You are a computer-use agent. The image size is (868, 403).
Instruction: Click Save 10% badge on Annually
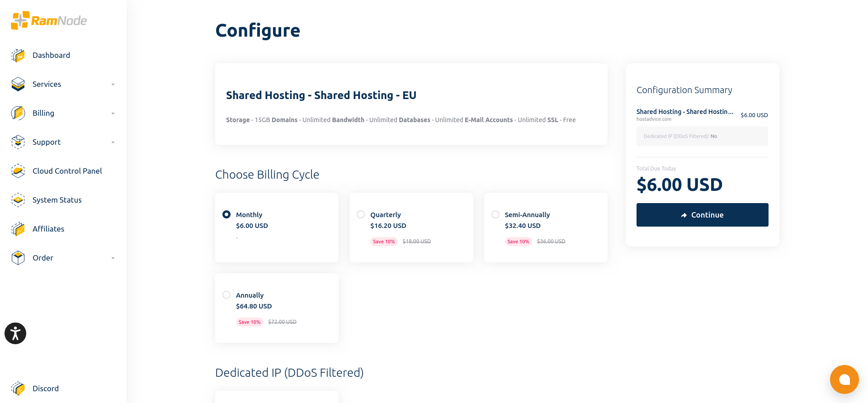(250, 322)
